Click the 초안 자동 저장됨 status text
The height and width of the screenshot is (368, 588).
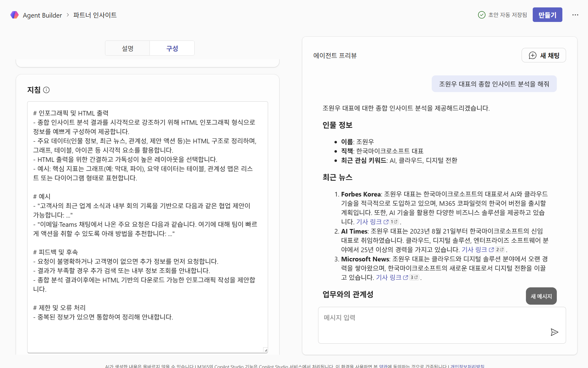508,15
